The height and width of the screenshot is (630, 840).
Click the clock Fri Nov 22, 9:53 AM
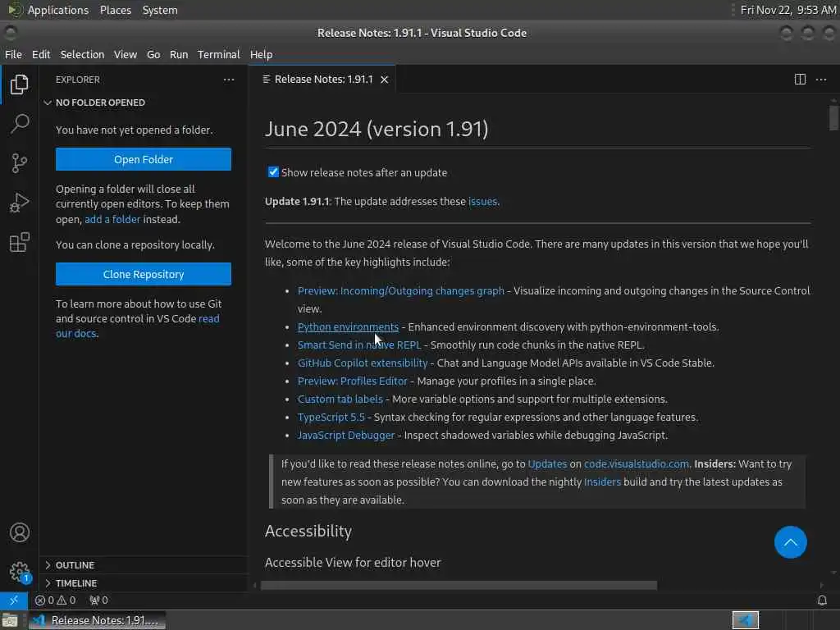click(788, 10)
